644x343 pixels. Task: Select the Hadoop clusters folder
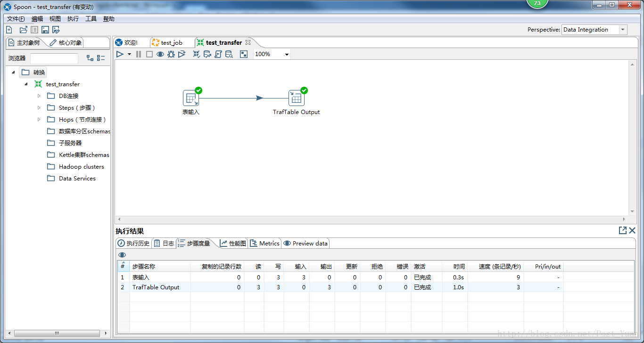click(x=75, y=166)
